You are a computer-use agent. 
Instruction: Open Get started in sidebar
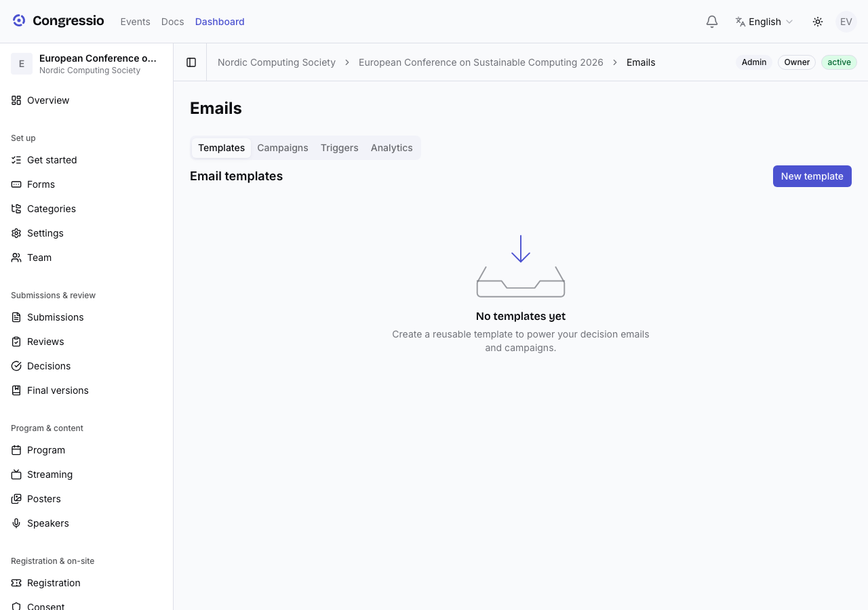pos(87,160)
